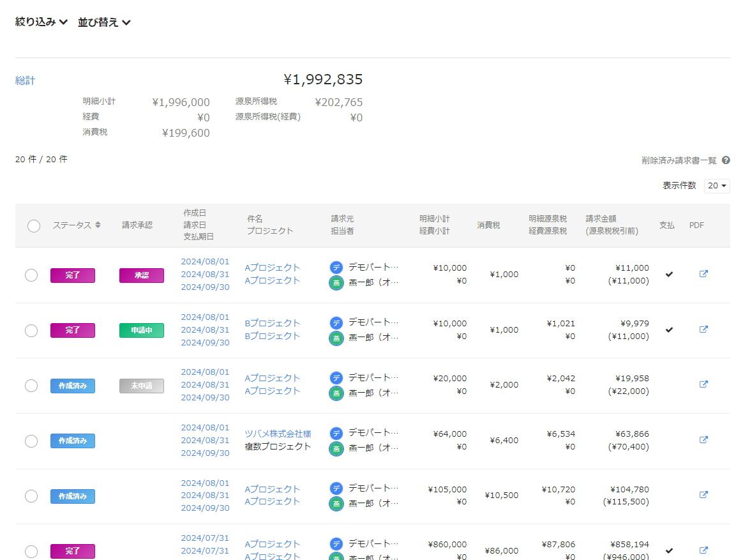The image size is (743, 560).
Task: Click the 未申請 gray status badge
Action: [141, 386]
